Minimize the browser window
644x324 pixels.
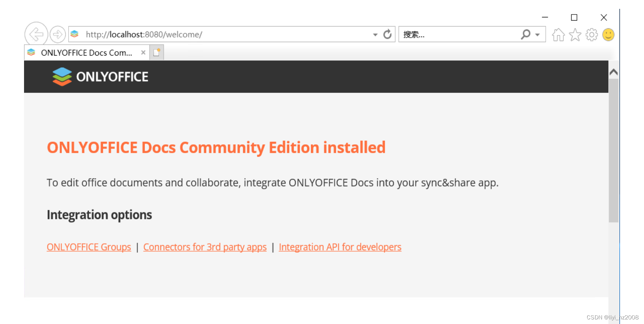coord(545,17)
